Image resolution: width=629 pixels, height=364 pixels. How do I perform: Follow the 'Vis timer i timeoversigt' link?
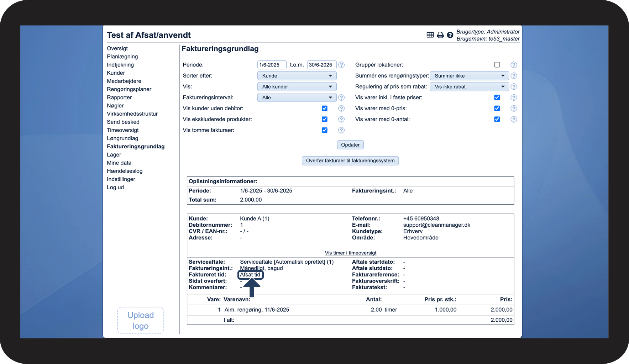(x=350, y=253)
